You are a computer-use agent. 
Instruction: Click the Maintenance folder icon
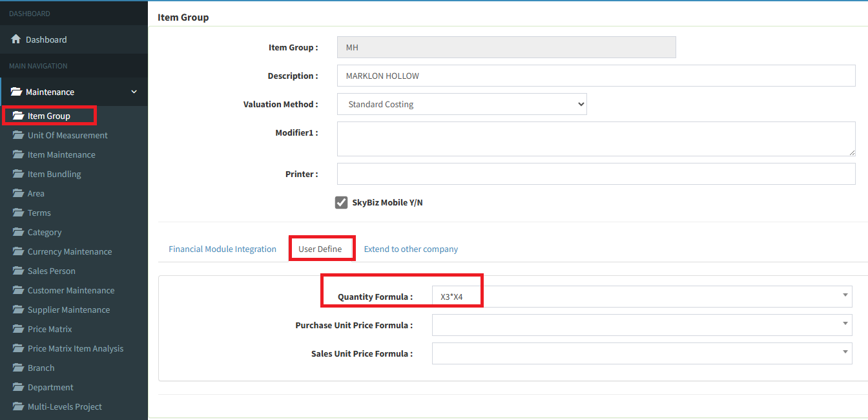[16, 92]
